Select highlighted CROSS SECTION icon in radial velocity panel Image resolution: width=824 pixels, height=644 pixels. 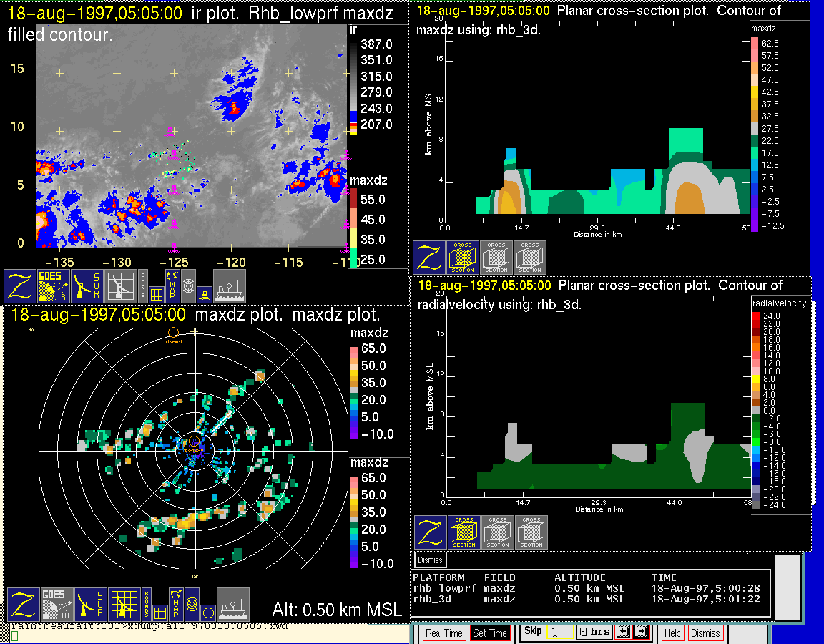464,532
